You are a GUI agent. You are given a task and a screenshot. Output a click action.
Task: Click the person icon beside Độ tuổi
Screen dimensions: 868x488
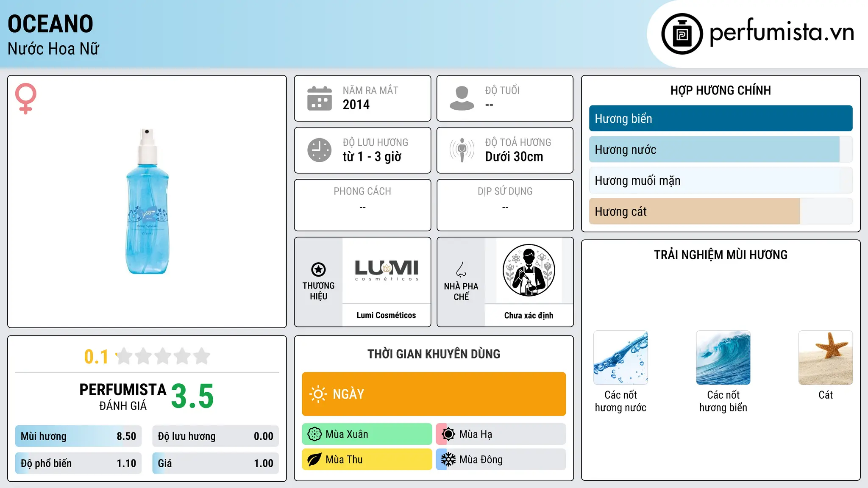coord(462,98)
